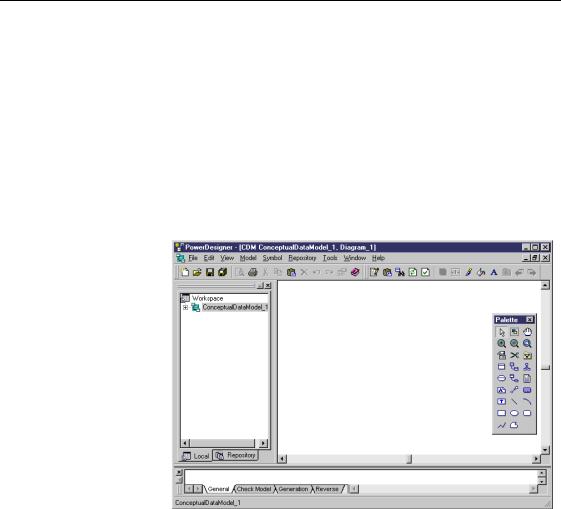Select the Zoom In tool in Palette
Image resolution: width=561 pixels, height=509 pixels.
(502, 344)
